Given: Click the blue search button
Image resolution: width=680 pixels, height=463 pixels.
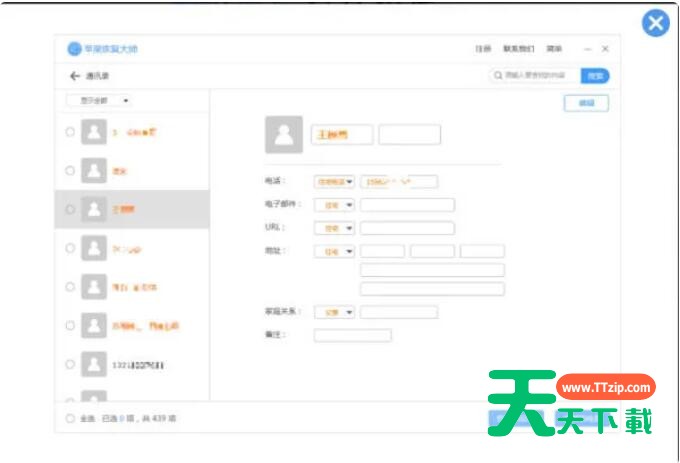Looking at the screenshot, I should pyautogui.click(x=595, y=76).
